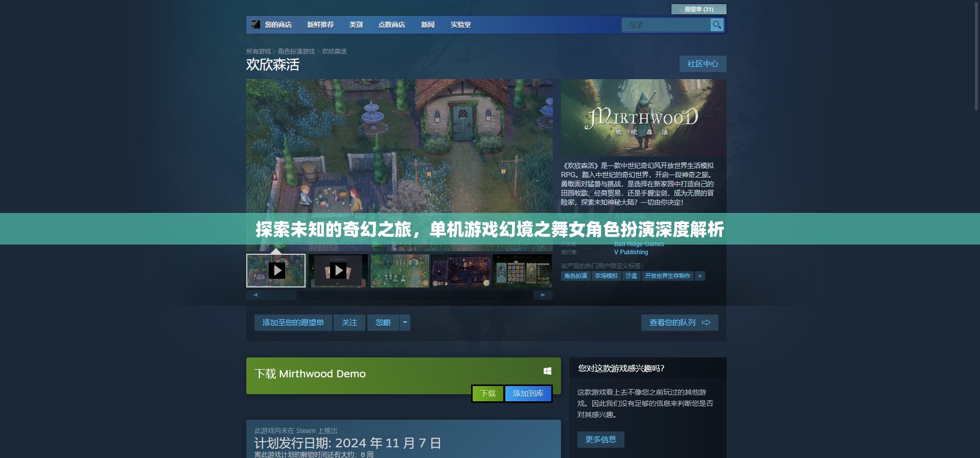Click the 计划发行日期 release date text
Image resolution: width=980 pixels, height=458 pixels.
[x=348, y=443]
